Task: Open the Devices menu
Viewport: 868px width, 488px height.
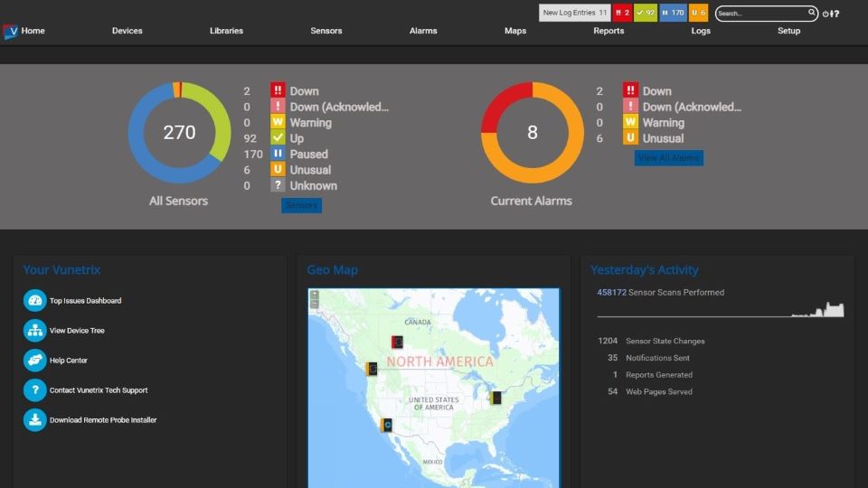Action: [127, 31]
